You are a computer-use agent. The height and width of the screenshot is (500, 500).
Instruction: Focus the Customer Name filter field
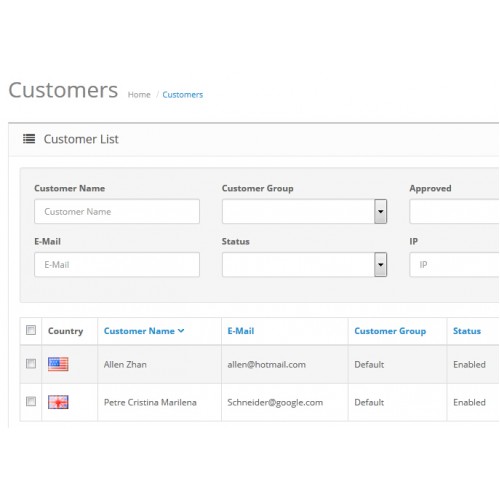(117, 211)
